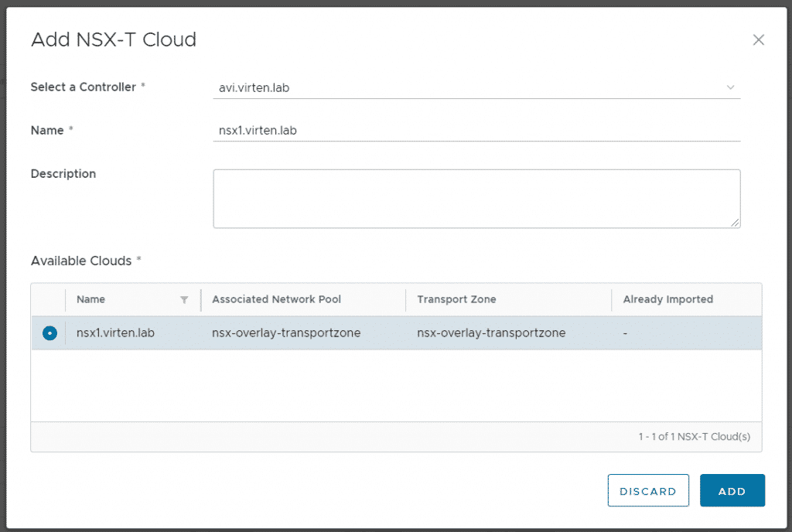Sort table by the Name column header

pos(90,299)
